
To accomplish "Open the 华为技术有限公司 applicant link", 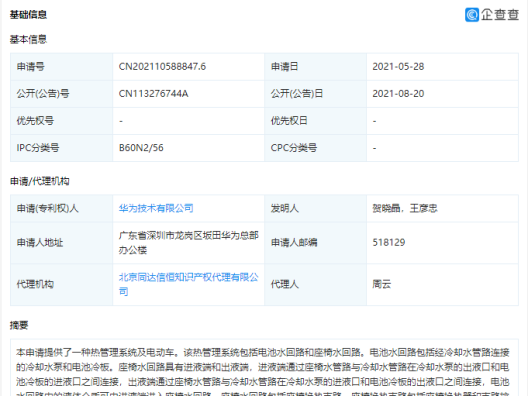I will pyautogui.click(x=156, y=208).
